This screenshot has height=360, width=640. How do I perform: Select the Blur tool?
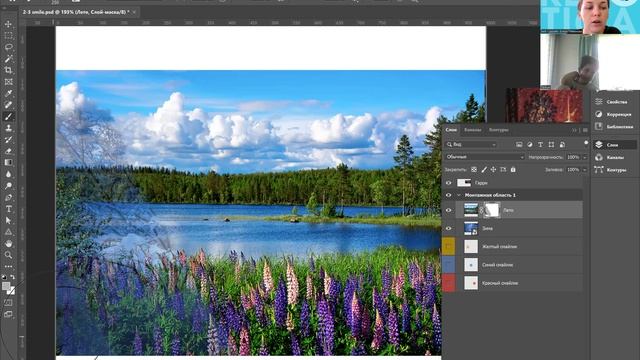pyautogui.click(x=8, y=174)
